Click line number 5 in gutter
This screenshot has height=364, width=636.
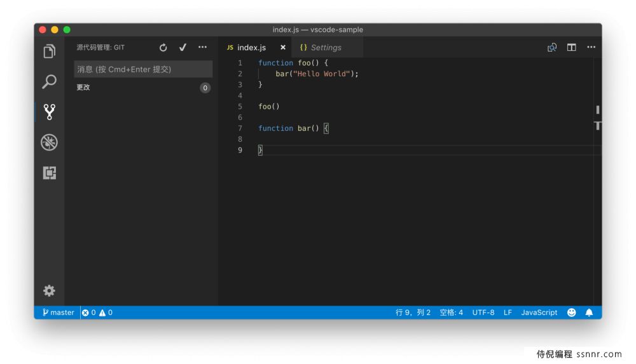(240, 107)
